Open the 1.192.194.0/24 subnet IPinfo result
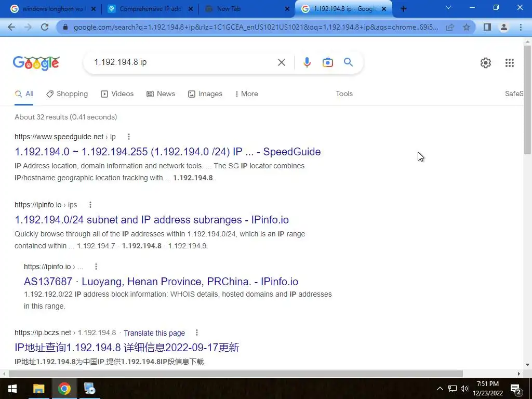 tap(152, 220)
